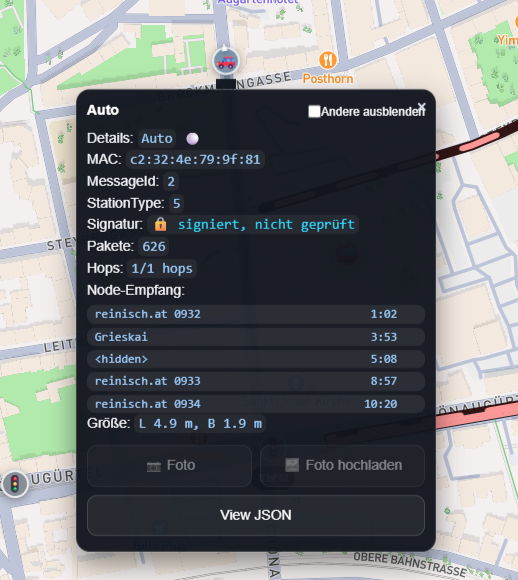Click the lock icon in Signatur row
518x580 pixels.
click(160, 224)
